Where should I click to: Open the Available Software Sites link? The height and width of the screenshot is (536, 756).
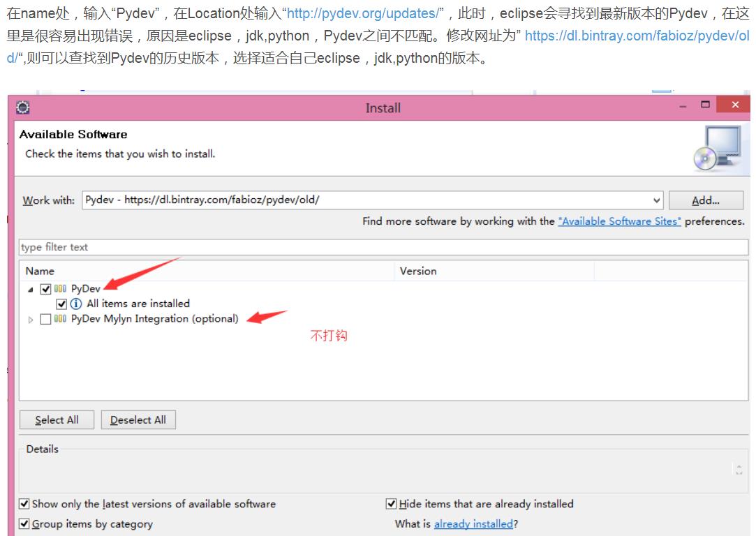(x=620, y=221)
